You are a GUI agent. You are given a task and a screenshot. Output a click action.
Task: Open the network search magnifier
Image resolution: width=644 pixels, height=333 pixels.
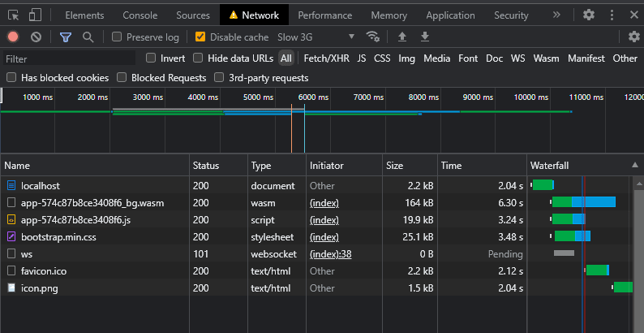pyautogui.click(x=88, y=37)
